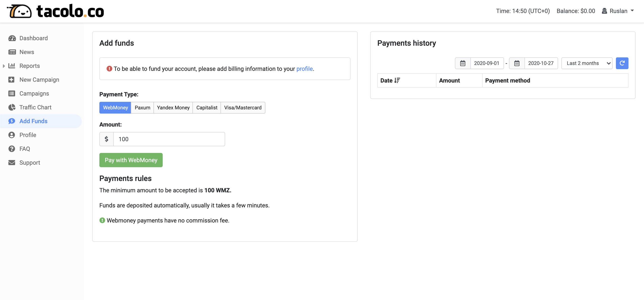The width and height of the screenshot is (644, 300).
Task: Click the News newspaper icon
Action: [12, 52]
